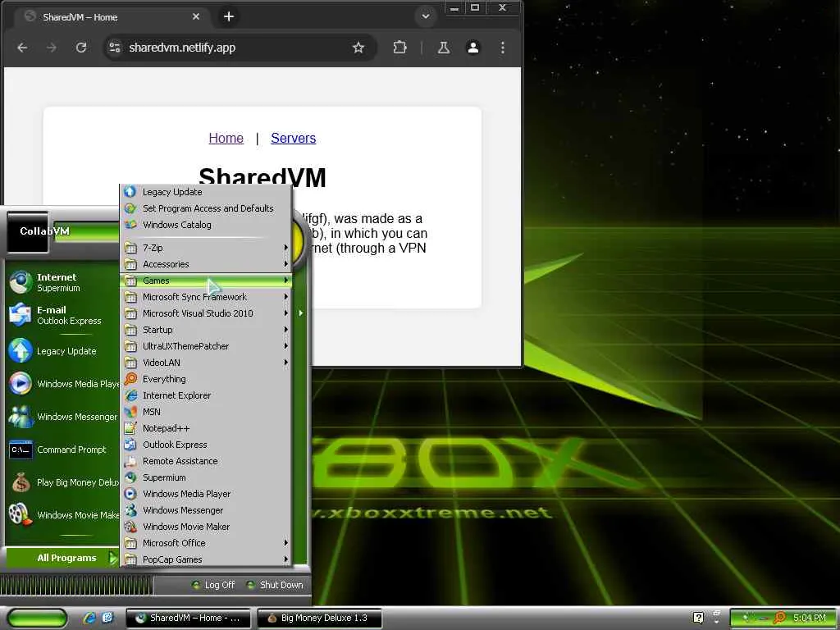Open Windows Movie Maker in programs list

206,527
